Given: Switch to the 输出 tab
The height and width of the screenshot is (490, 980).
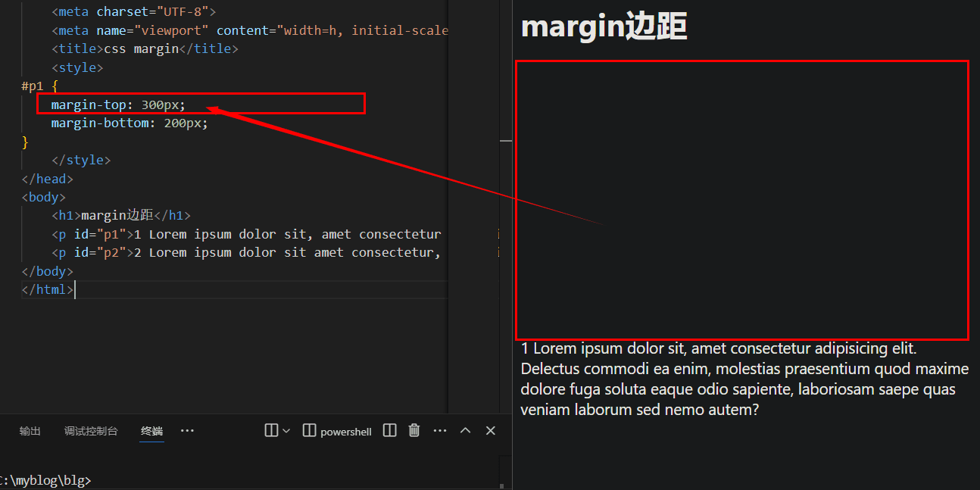Looking at the screenshot, I should click(30, 431).
